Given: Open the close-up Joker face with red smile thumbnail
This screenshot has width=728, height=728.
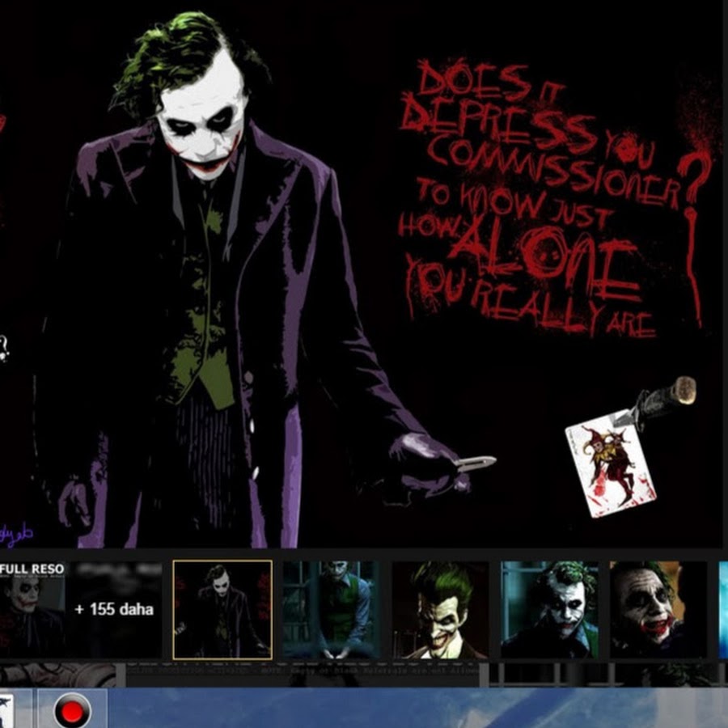Looking at the screenshot, I should click(658, 610).
